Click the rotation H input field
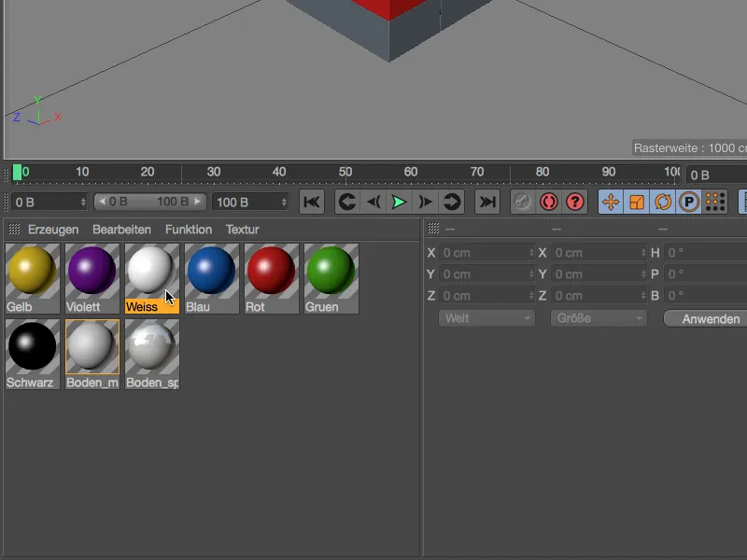 pos(705,253)
